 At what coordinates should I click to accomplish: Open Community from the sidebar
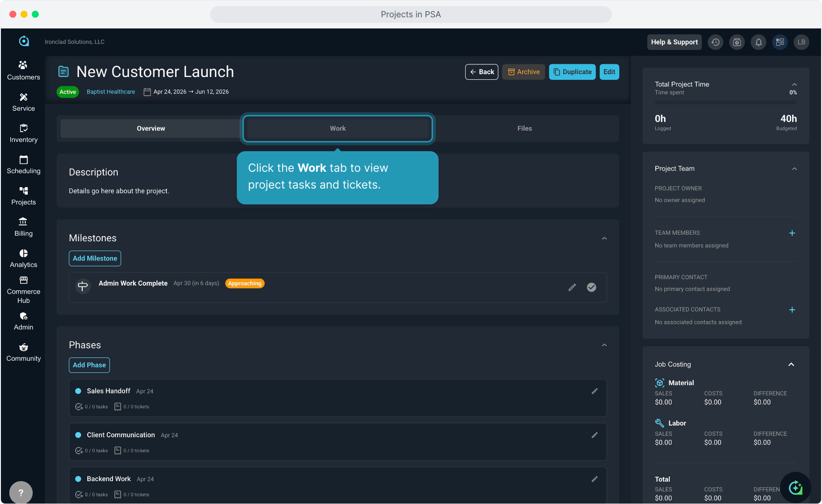coord(23,352)
